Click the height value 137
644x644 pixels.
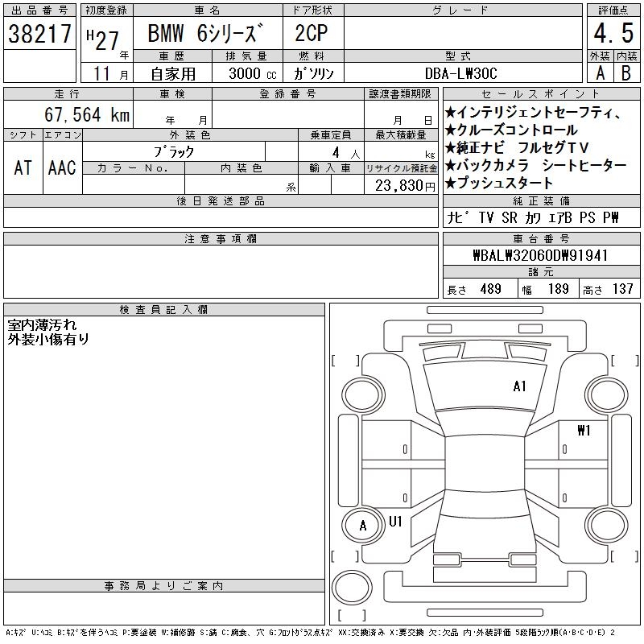point(622,289)
